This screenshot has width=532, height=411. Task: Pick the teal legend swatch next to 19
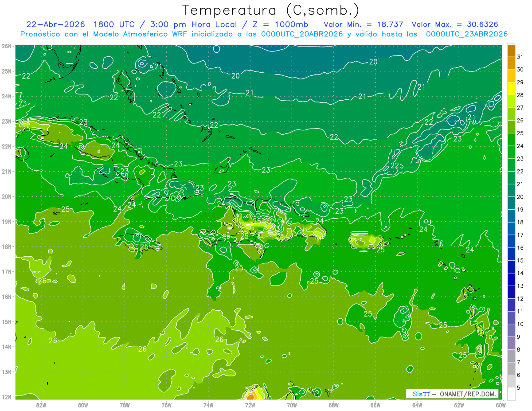(511, 203)
